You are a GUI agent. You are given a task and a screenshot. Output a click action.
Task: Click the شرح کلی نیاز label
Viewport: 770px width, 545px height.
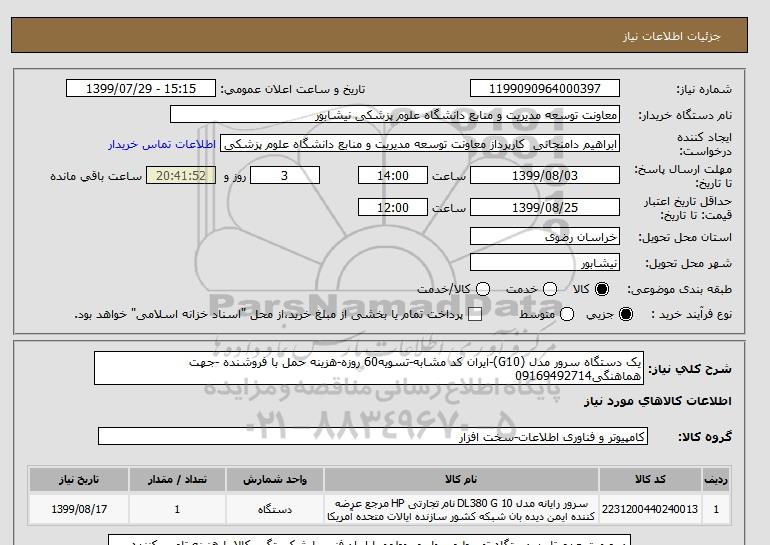690,369
